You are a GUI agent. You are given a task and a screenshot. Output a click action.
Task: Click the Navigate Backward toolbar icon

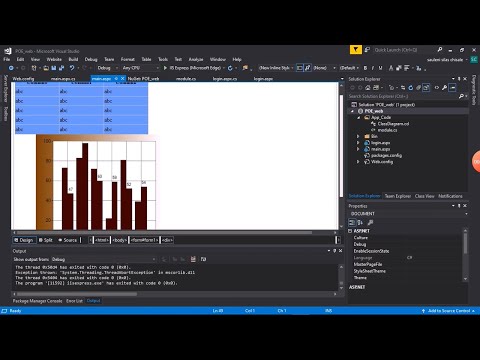pyautogui.click(x=11, y=68)
